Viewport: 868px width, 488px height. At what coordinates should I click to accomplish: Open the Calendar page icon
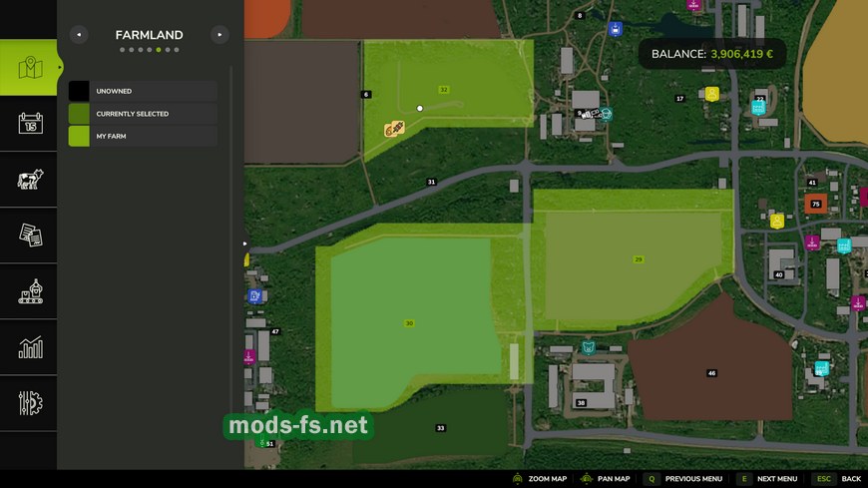point(29,124)
